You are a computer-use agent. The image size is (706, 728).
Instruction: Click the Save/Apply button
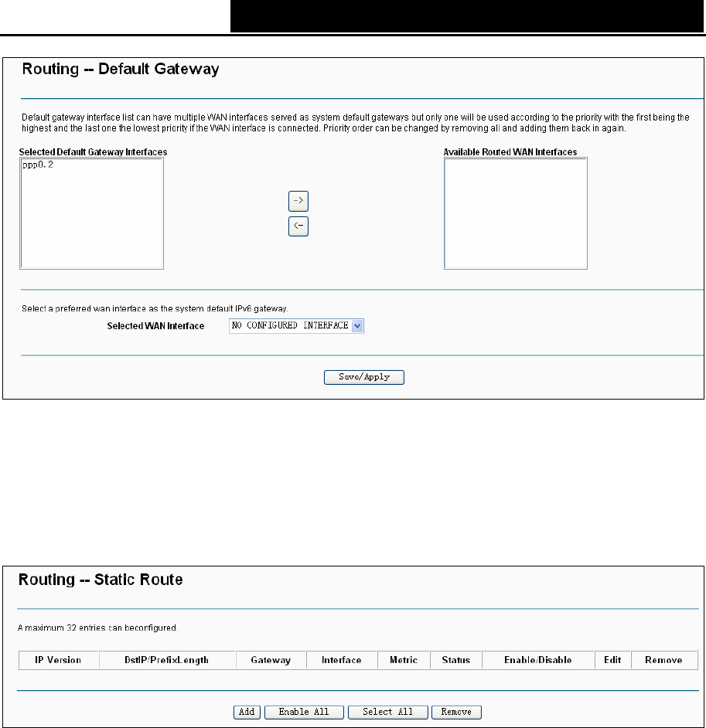tap(364, 377)
